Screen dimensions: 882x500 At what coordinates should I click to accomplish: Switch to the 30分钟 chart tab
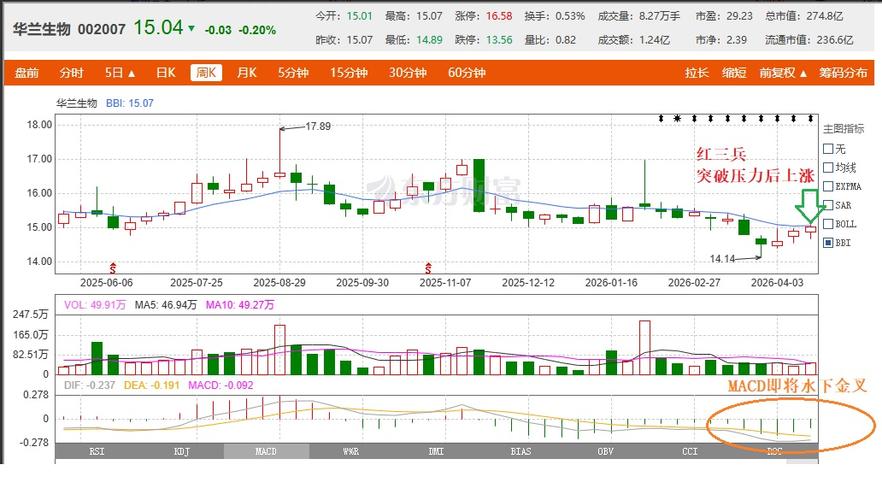coord(408,73)
